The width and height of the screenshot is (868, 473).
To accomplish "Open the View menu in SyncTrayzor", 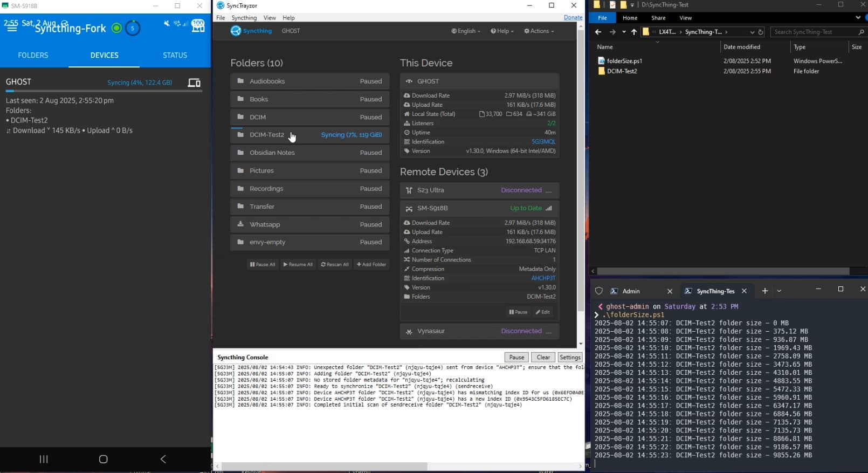I will [x=270, y=18].
